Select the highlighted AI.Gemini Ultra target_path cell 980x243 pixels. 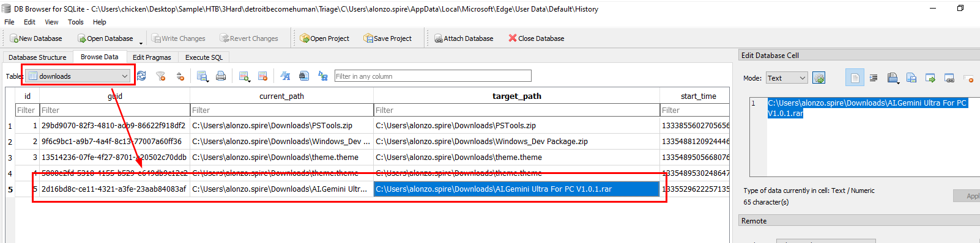517,189
